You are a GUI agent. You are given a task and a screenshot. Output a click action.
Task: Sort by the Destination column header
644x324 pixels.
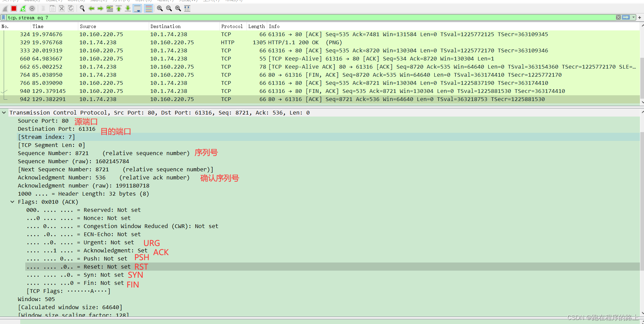[184, 26]
